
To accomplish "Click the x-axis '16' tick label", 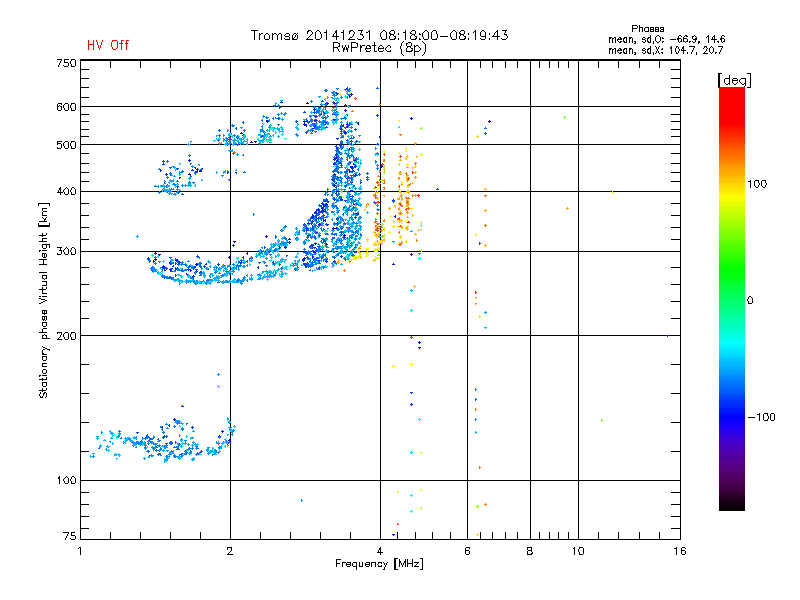I will pos(680,551).
